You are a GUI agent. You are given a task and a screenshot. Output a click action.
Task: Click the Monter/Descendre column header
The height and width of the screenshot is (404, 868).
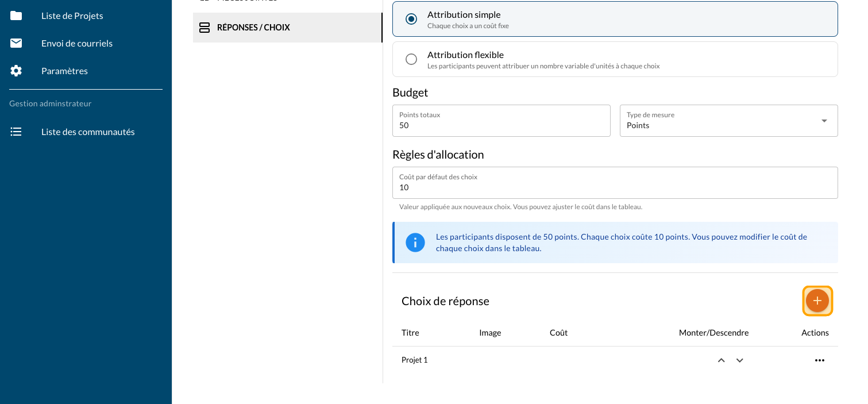713,333
